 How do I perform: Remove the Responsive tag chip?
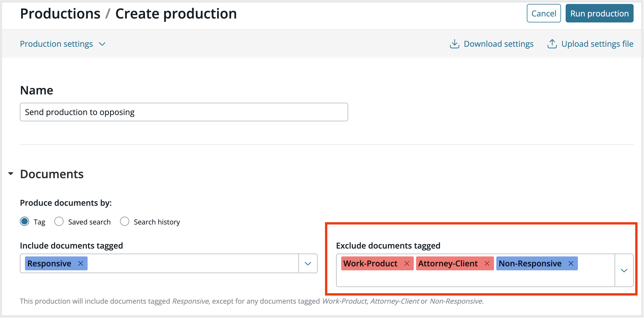pos(80,263)
